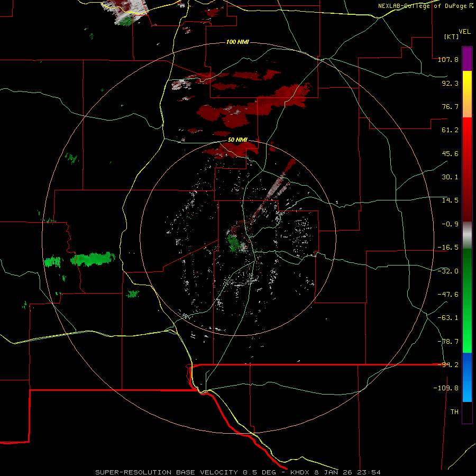Click the gray near-zero segment of the color bar
This screenshot has height=476, width=476.
(x=467, y=235)
